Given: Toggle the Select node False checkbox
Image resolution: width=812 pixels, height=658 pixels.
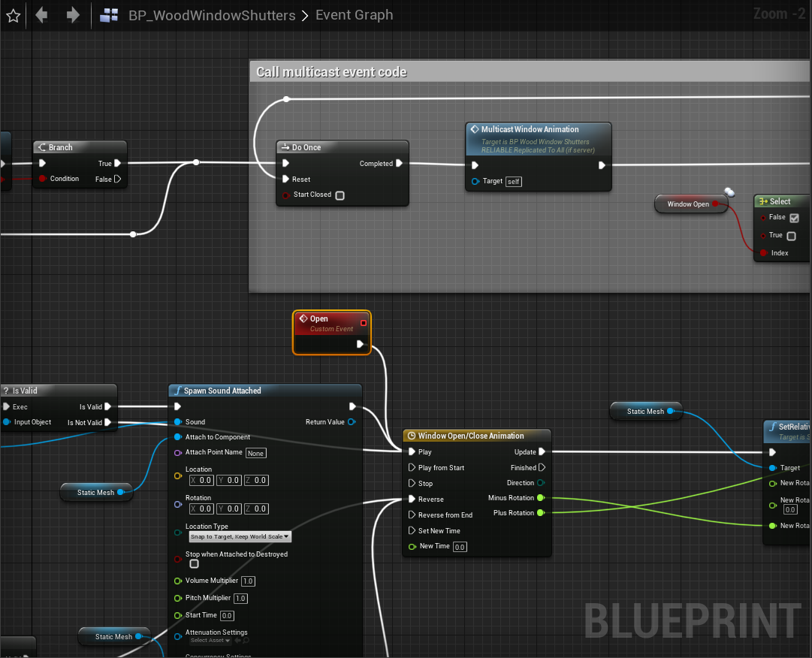Looking at the screenshot, I should click(x=794, y=218).
